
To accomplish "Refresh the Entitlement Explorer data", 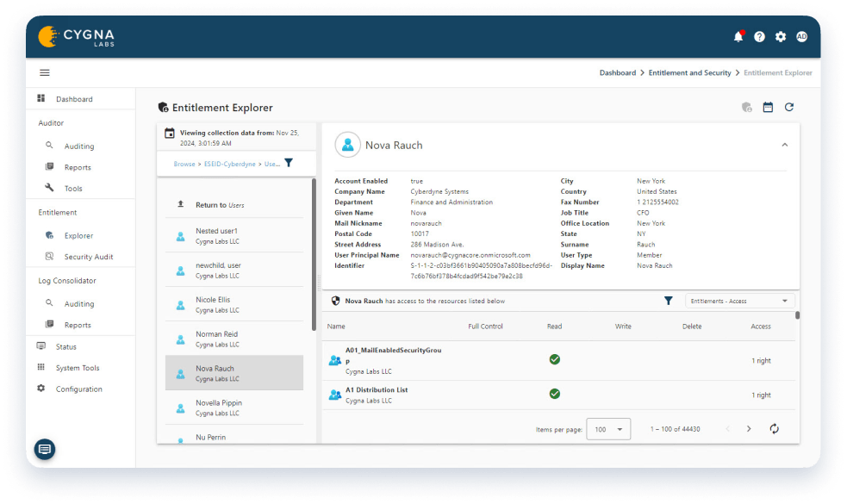I will pyautogui.click(x=788, y=106).
